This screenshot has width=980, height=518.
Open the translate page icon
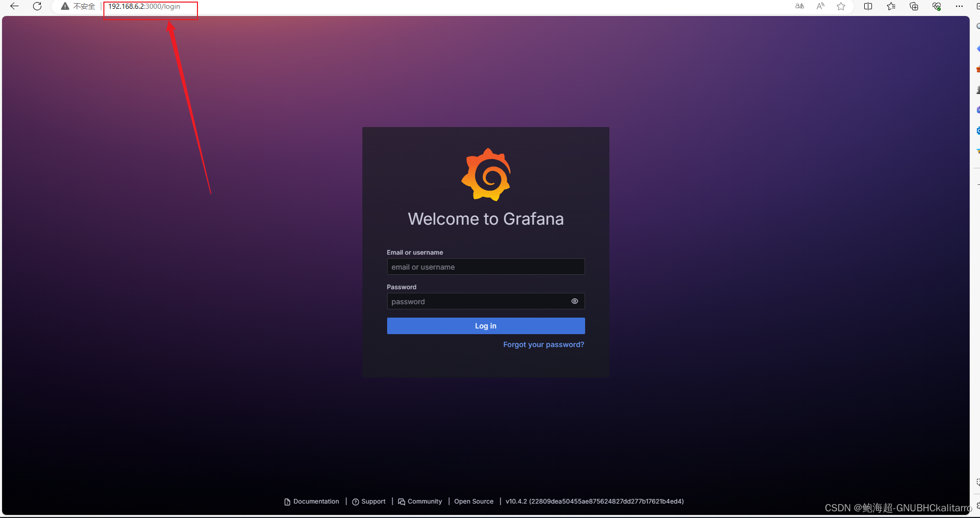coord(800,6)
